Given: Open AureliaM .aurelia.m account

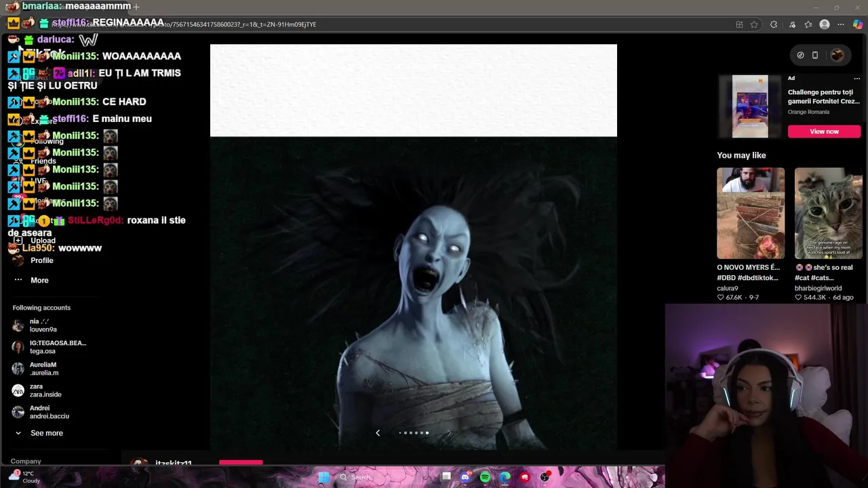Looking at the screenshot, I should click(36, 369).
